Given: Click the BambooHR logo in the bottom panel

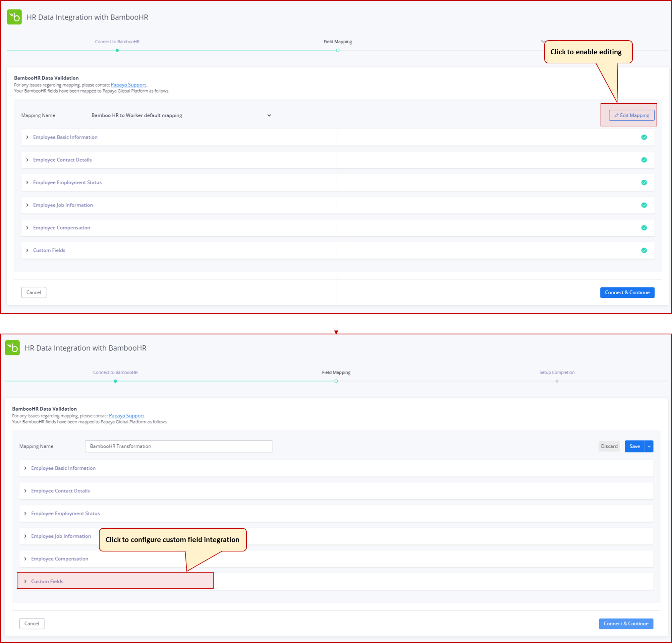Looking at the screenshot, I should (12, 348).
